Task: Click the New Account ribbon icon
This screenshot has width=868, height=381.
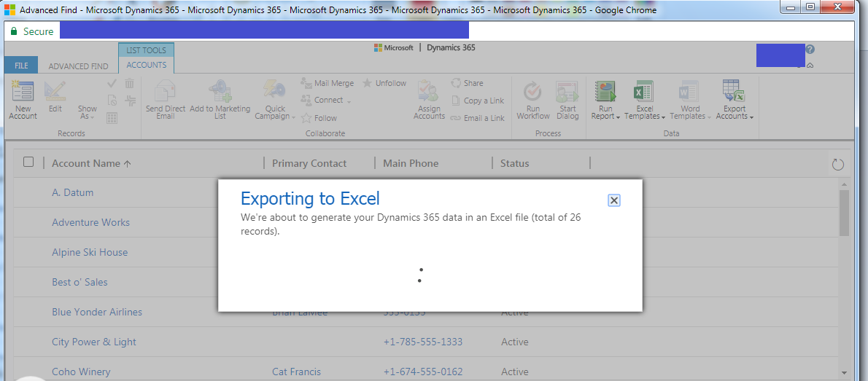Action: (23, 90)
